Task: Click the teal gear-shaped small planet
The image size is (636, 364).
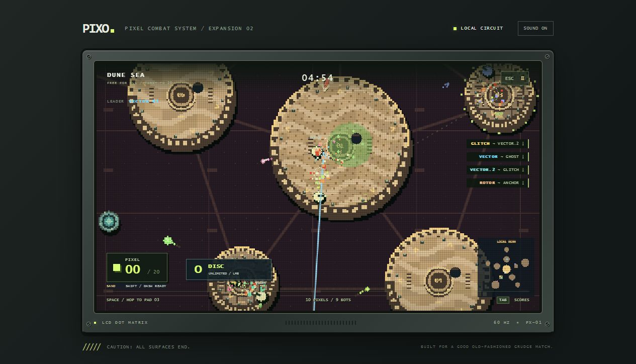Action: click(109, 221)
